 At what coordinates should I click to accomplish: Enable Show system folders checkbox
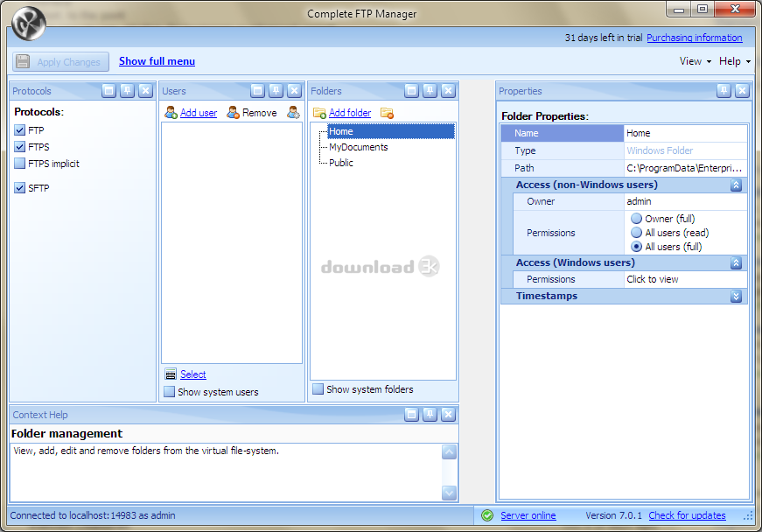tap(318, 389)
